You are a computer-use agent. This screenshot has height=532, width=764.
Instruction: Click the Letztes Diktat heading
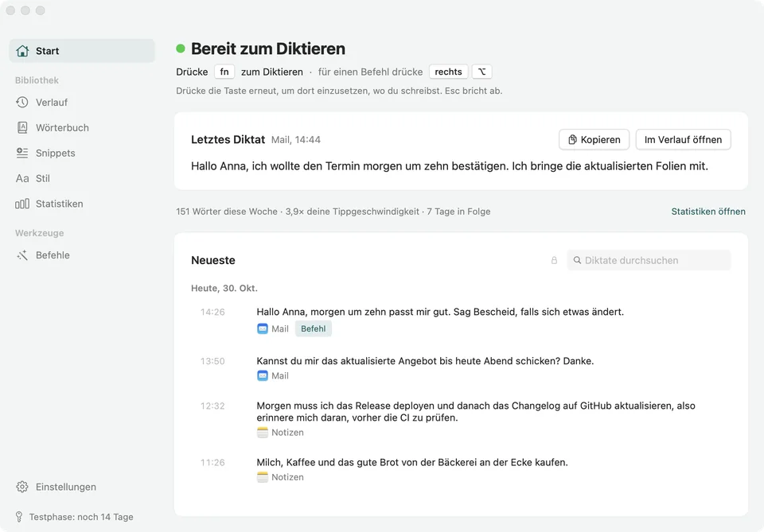tap(228, 140)
